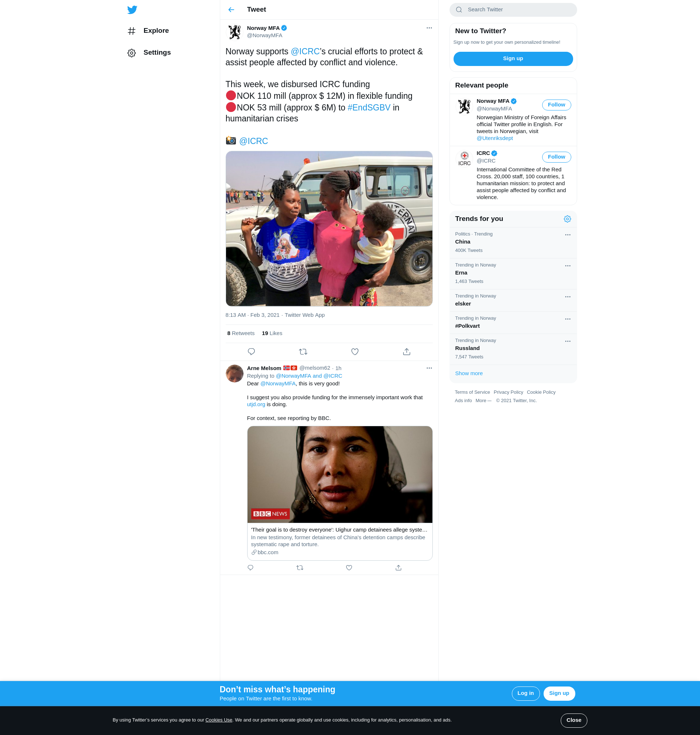The width and height of the screenshot is (700, 735).
Task: Share the Norway MFA tweet
Action: 407,351
